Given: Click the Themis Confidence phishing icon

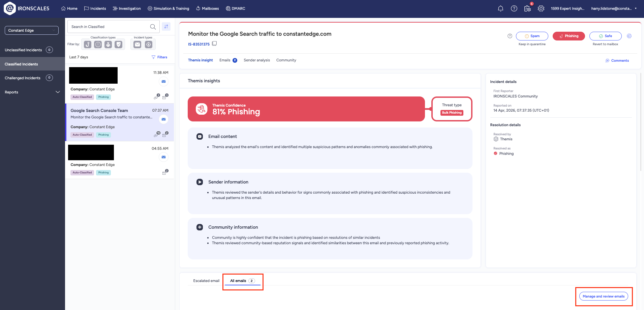Looking at the screenshot, I should (202, 109).
